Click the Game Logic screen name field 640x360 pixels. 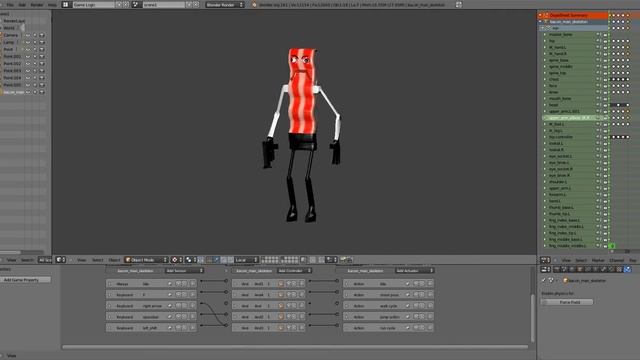[94, 5]
